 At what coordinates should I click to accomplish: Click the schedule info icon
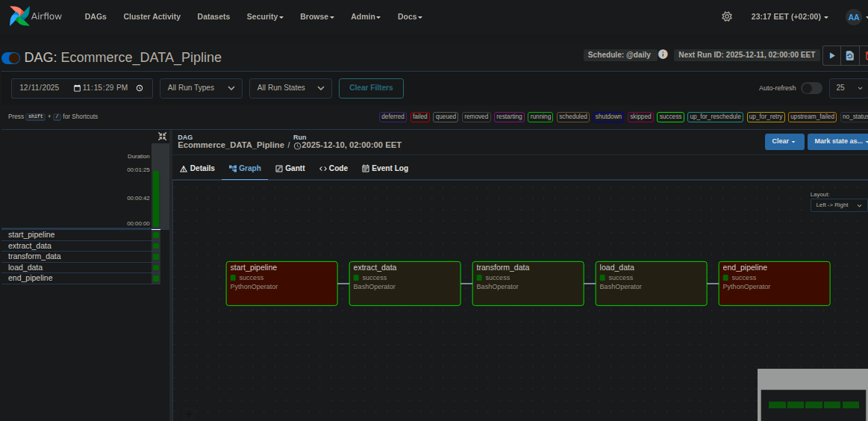coord(663,54)
